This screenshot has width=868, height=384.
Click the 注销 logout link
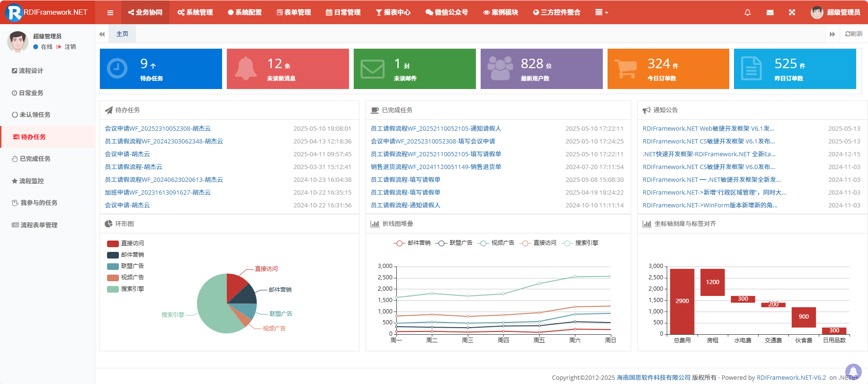tap(70, 47)
